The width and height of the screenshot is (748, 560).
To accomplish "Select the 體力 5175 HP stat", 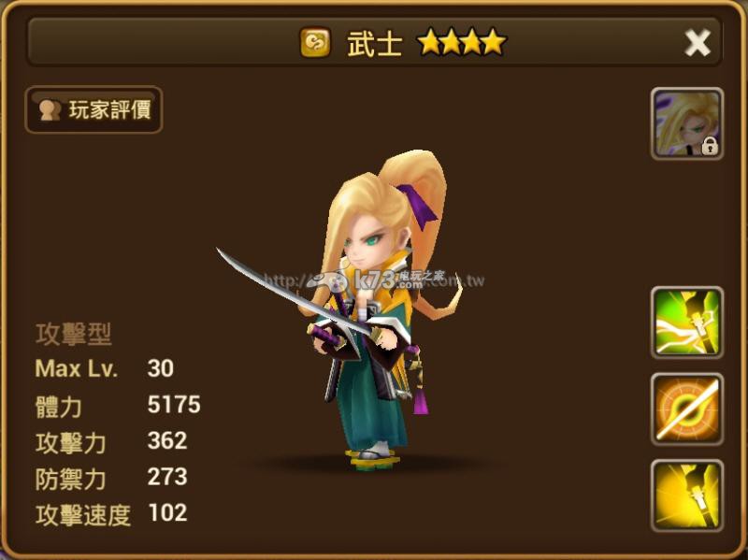I will (x=118, y=406).
